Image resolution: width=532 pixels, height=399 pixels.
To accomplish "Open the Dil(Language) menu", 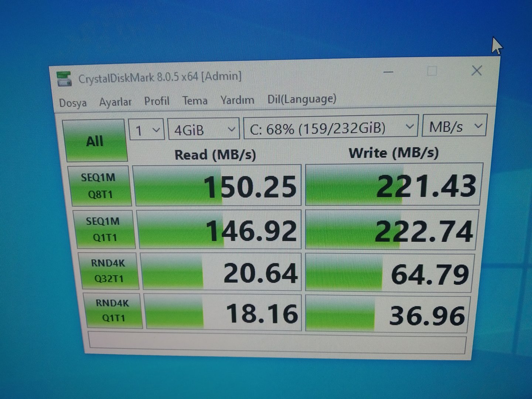I will click(x=302, y=99).
